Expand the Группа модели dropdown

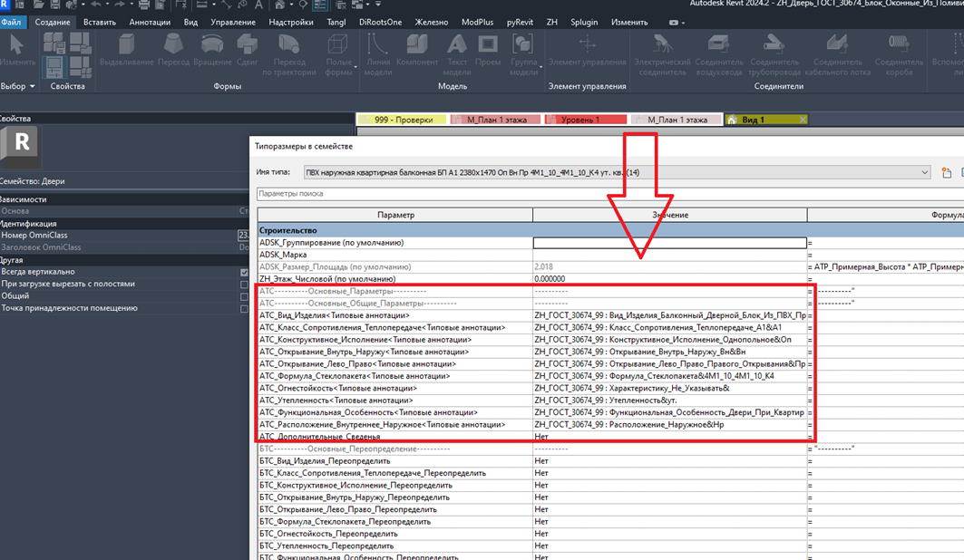[541, 66]
